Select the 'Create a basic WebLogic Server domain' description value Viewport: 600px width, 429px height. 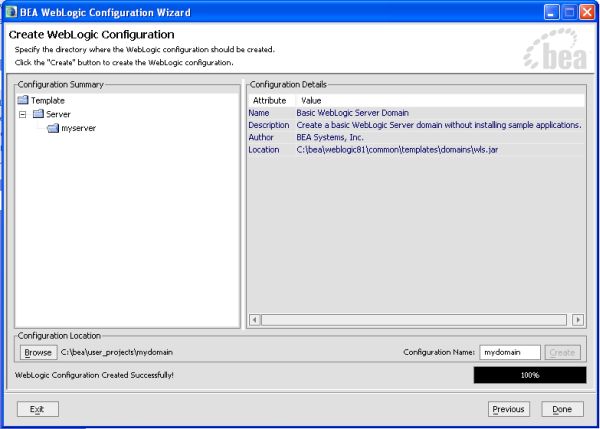[x=439, y=125]
